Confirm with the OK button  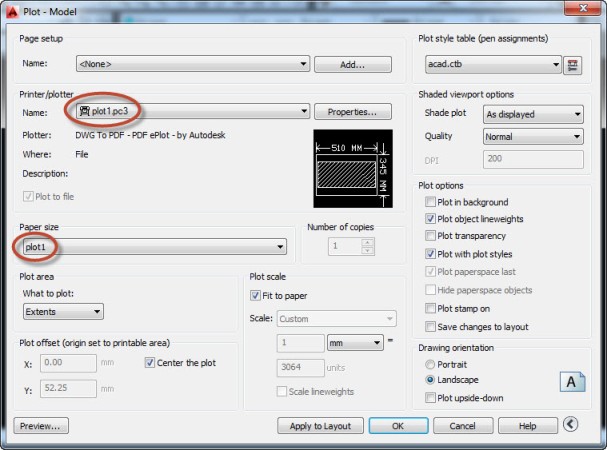(x=398, y=426)
